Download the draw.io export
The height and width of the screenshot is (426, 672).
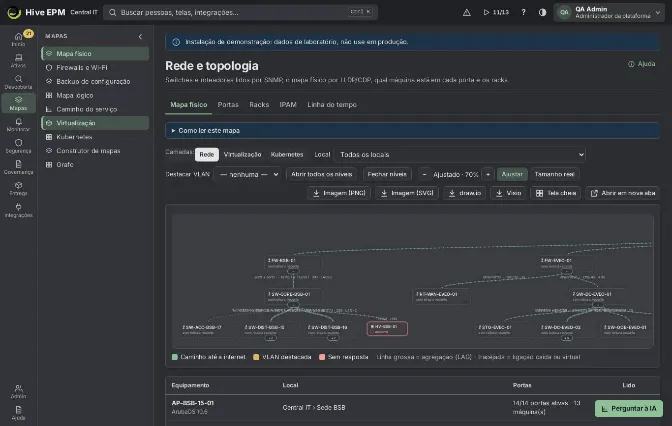point(465,193)
